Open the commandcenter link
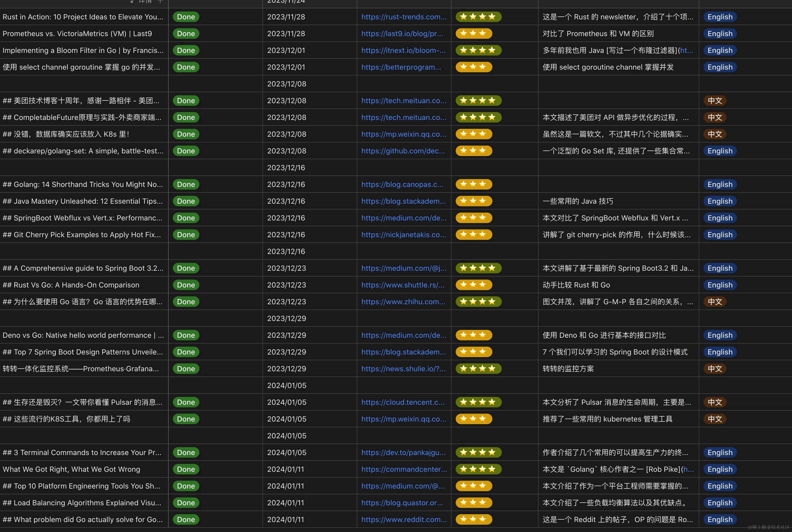 click(404, 469)
